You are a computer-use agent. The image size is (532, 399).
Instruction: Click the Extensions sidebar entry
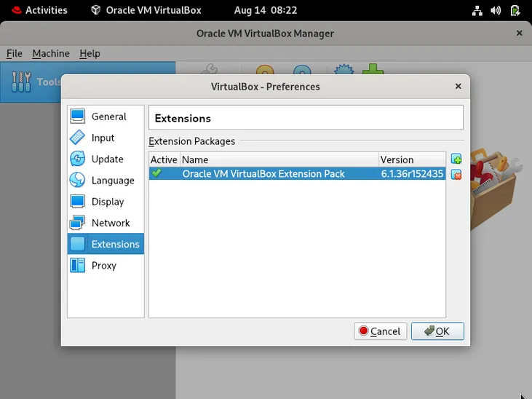pos(114,245)
